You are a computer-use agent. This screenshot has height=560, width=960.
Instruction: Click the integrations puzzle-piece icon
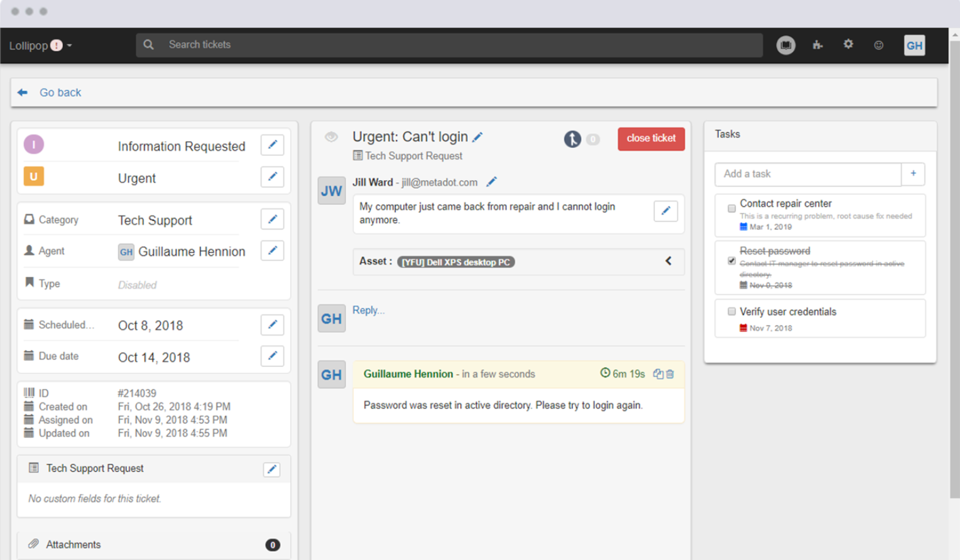point(817,45)
